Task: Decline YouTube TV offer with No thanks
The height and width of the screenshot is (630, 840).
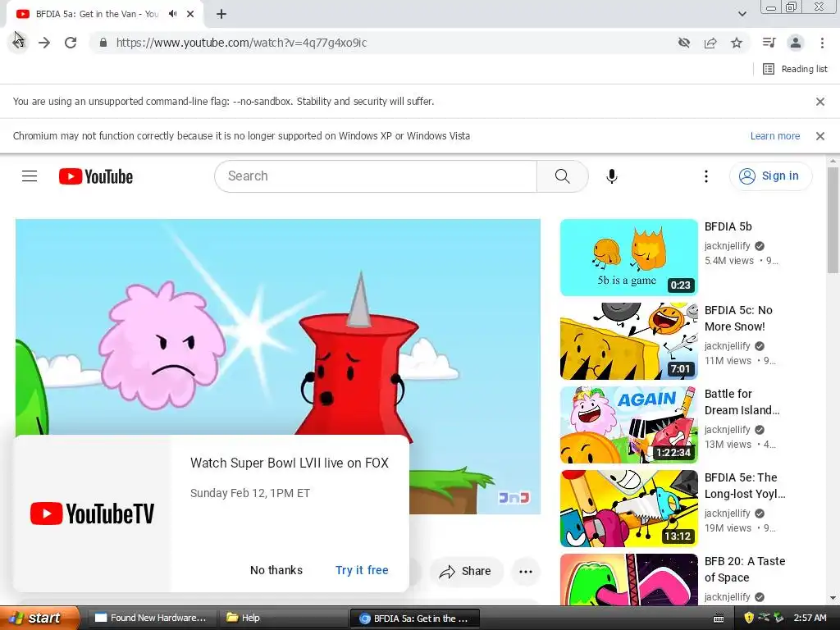Action: click(x=276, y=570)
